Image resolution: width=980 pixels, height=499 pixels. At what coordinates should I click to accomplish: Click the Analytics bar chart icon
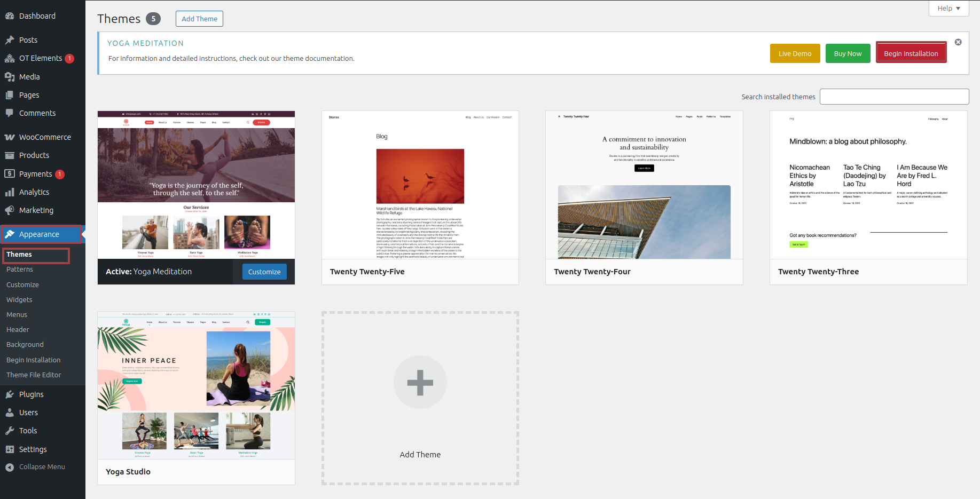pos(10,192)
